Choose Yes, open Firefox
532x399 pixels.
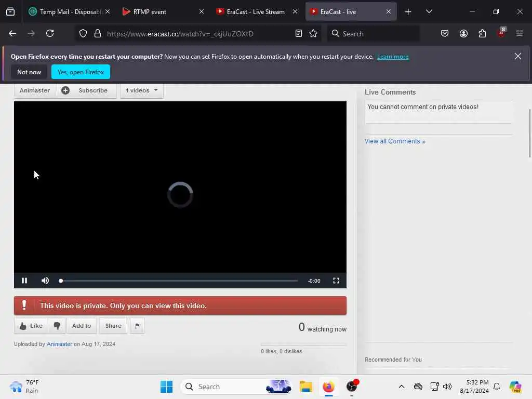tap(81, 72)
